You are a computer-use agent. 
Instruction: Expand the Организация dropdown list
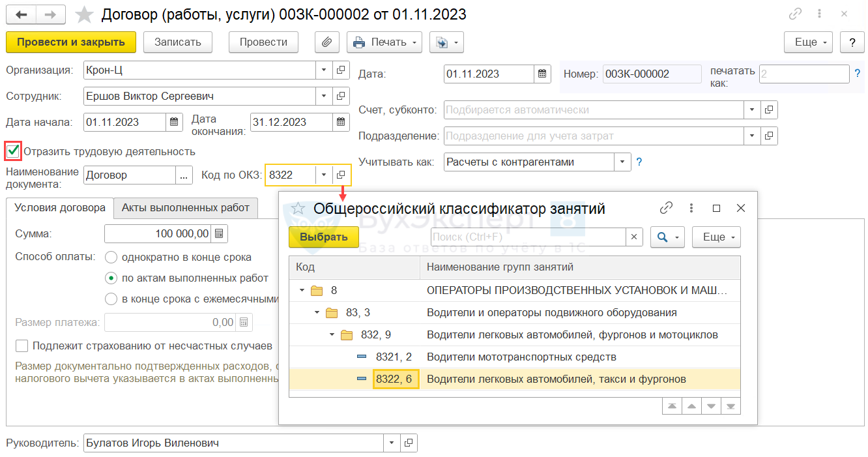tap(324, 70)
